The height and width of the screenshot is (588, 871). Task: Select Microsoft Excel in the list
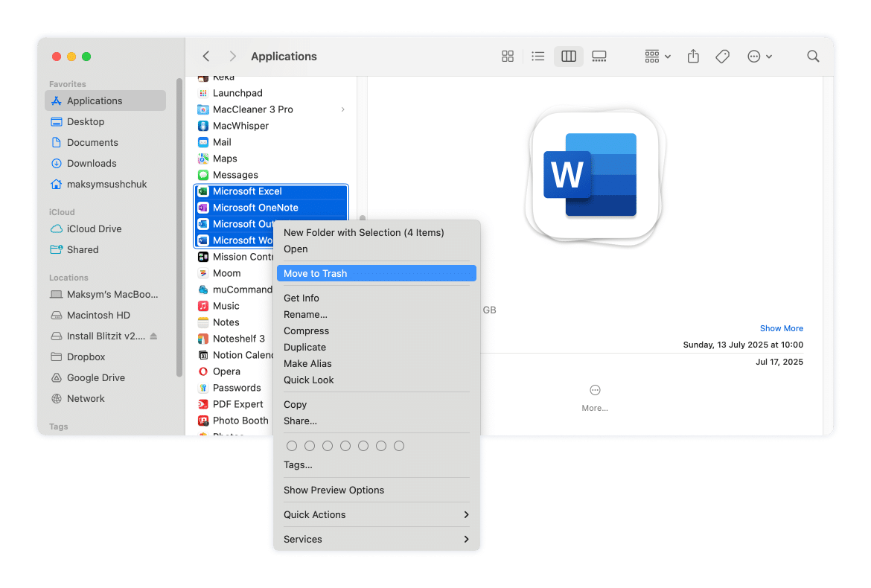tap(272, 191)
